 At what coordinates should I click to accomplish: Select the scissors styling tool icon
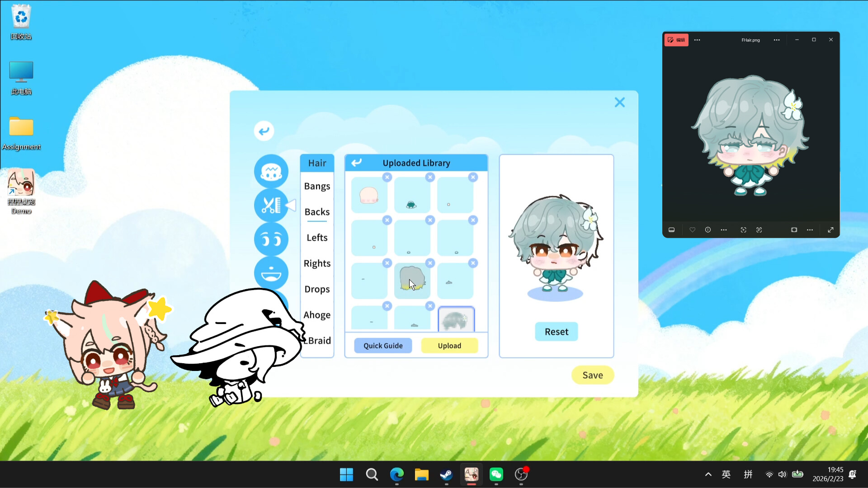pyautogui.click(x=270, y=206)
